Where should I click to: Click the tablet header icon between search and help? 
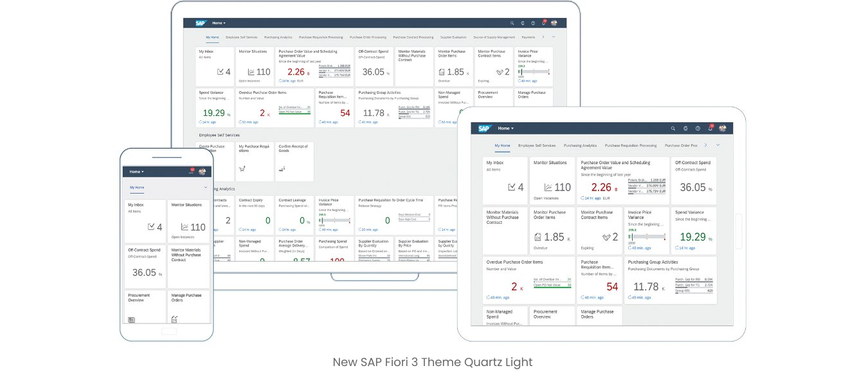685,129
